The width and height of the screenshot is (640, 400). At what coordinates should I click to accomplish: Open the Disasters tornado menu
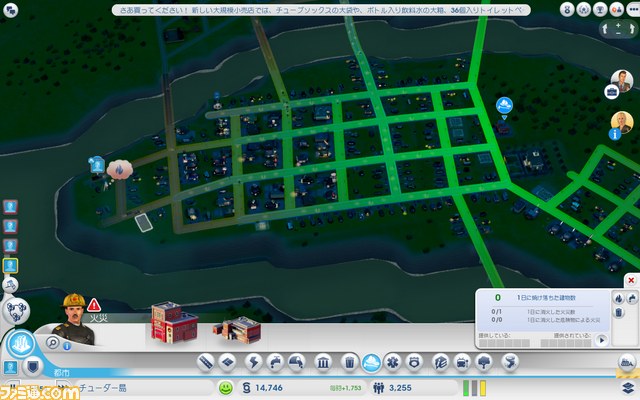(x=510, y=362)
